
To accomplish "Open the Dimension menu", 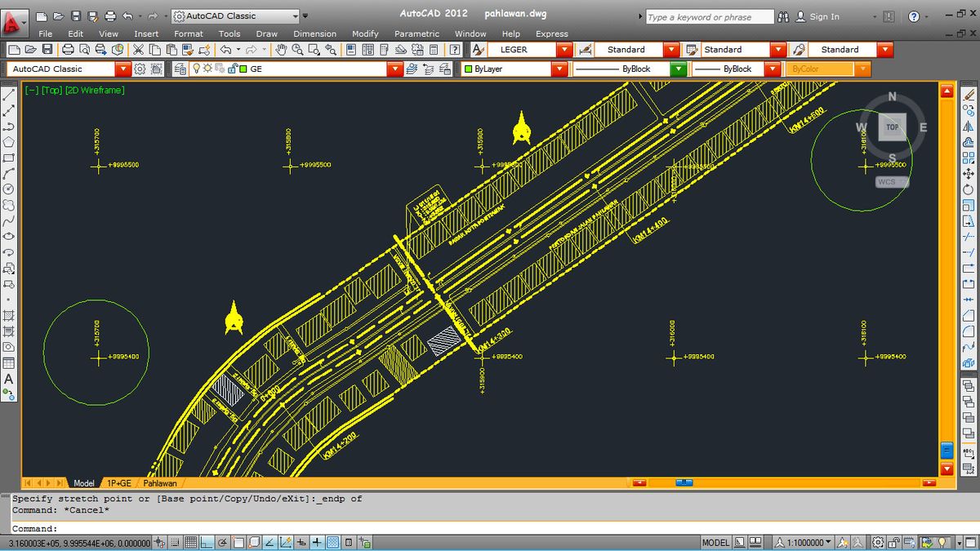I will tap(314, 33).
